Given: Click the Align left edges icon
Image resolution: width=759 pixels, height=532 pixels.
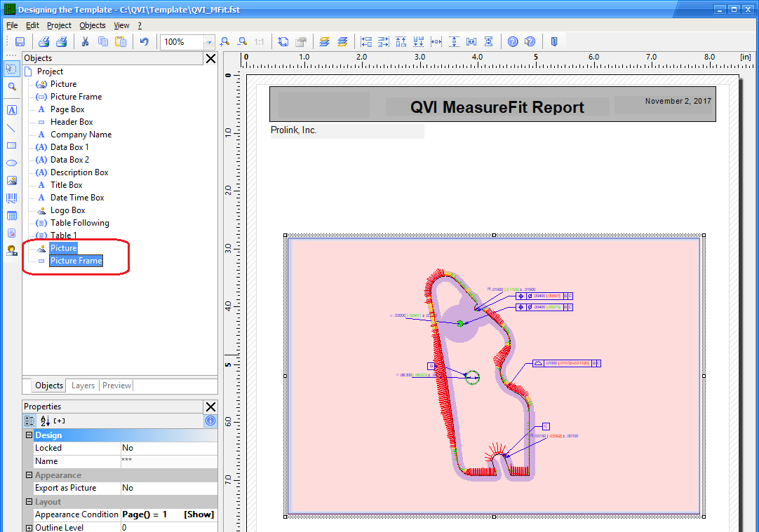Looking at the screenshot, I should 366,42.
